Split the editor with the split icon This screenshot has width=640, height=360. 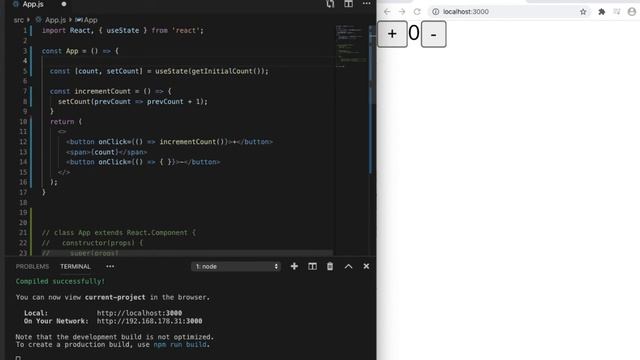(348, 4)
